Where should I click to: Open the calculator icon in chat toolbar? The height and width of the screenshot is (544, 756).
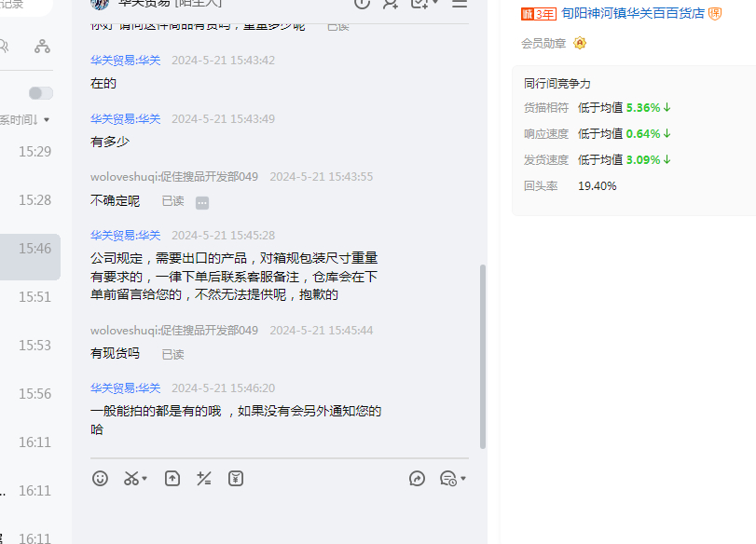tap(204, 478)
